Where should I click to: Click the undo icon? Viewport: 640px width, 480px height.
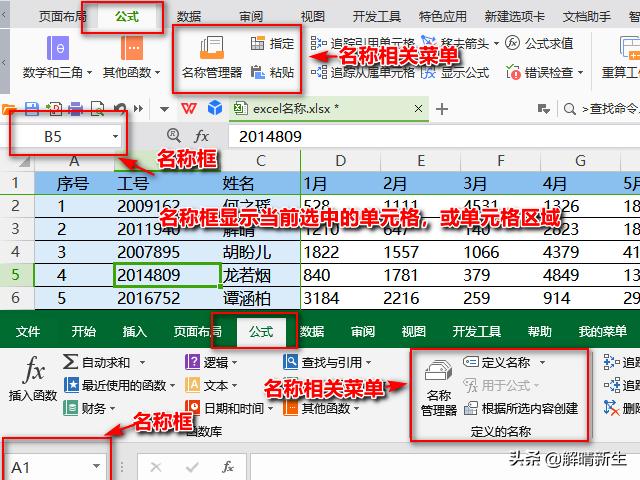(120, 109)
